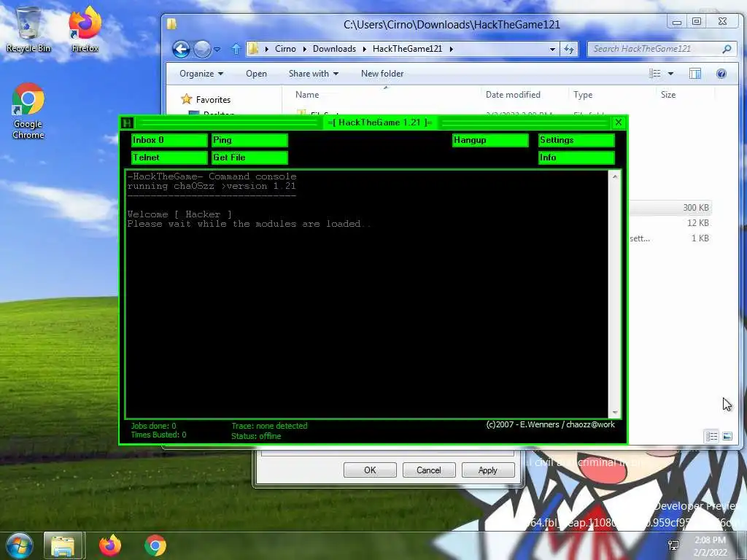This screenshot has height=560, width=747.
Task: Click the File Explorer taskbar icon
Action: tap(63, 545)
